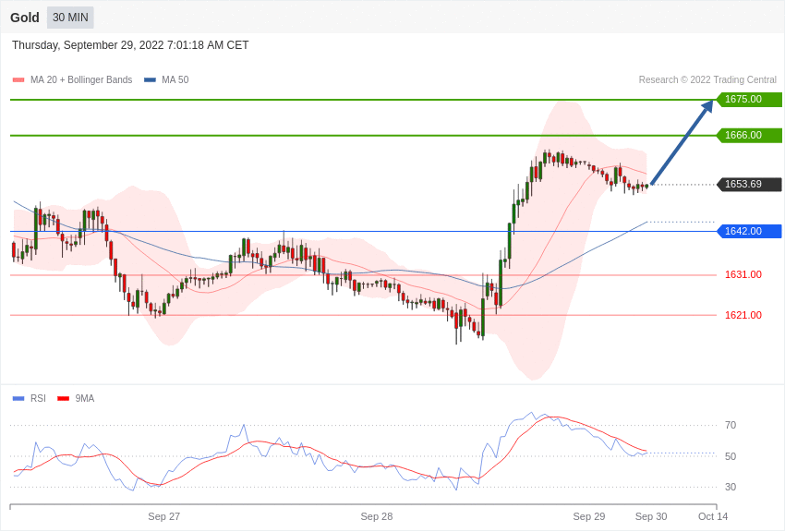Click the RSI 70 level axis label
This screenshot has width=785, height=532.
point(731,426)
